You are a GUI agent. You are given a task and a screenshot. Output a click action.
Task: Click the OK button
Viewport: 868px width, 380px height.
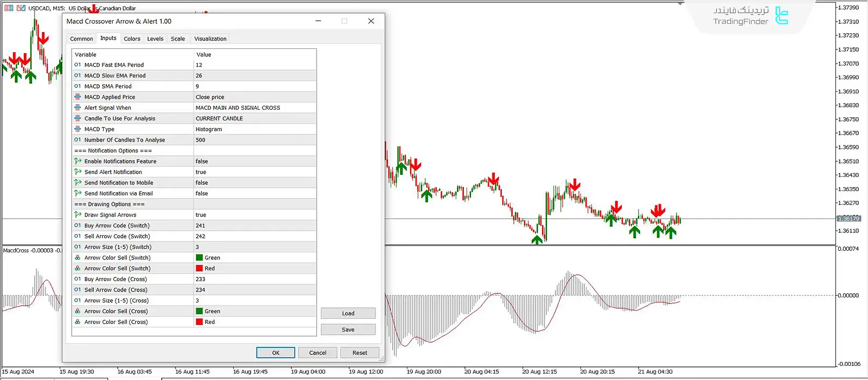tap(276, 353)
